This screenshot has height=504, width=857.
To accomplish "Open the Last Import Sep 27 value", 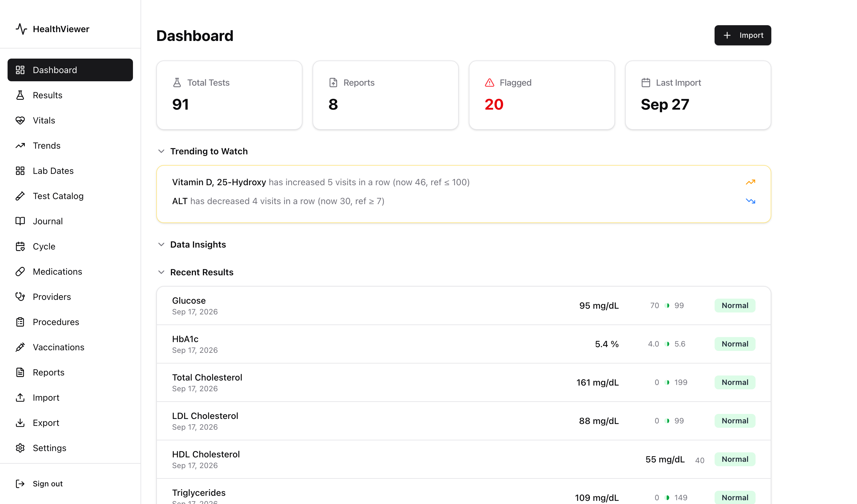I will pos(665,104).
